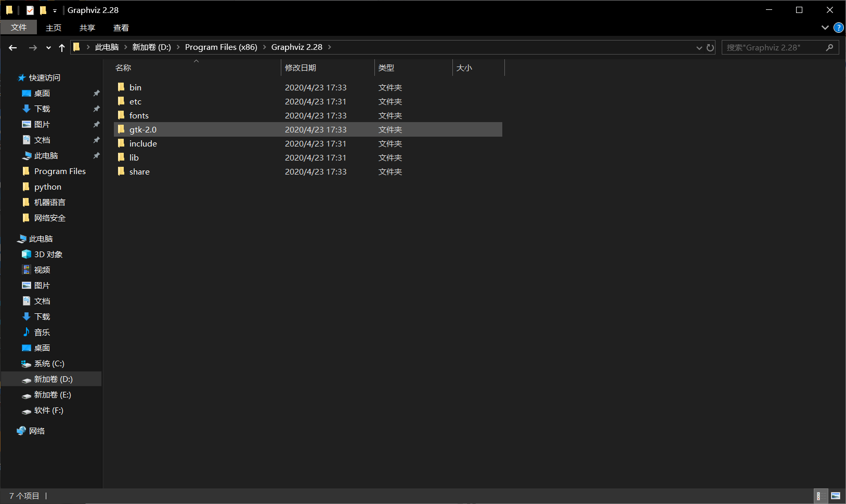This screenshot has width=846, height=504.
Task: Open pinned 文档 in Quick Access
Action: 42,140
